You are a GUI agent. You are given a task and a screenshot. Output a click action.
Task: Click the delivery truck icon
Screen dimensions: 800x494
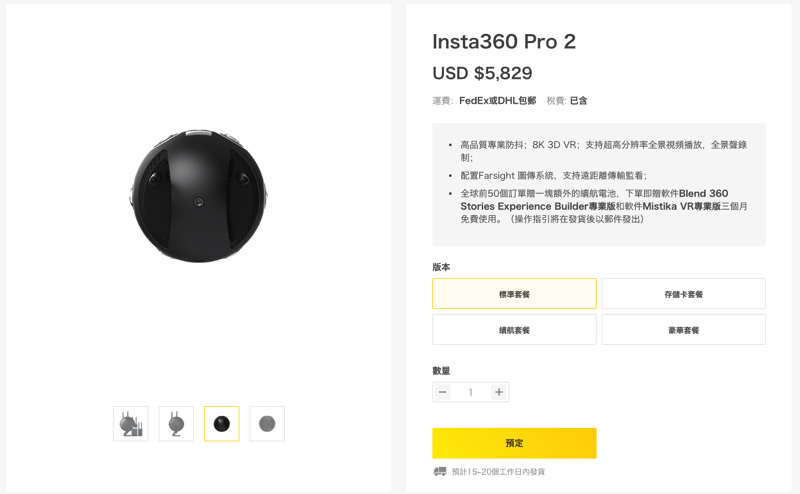(x=440, y=472)
